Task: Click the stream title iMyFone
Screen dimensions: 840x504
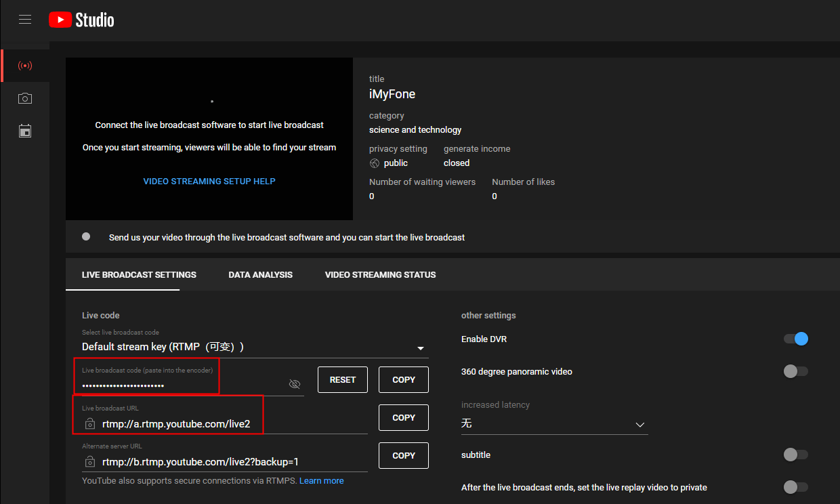Action: [x=392, y=94]
